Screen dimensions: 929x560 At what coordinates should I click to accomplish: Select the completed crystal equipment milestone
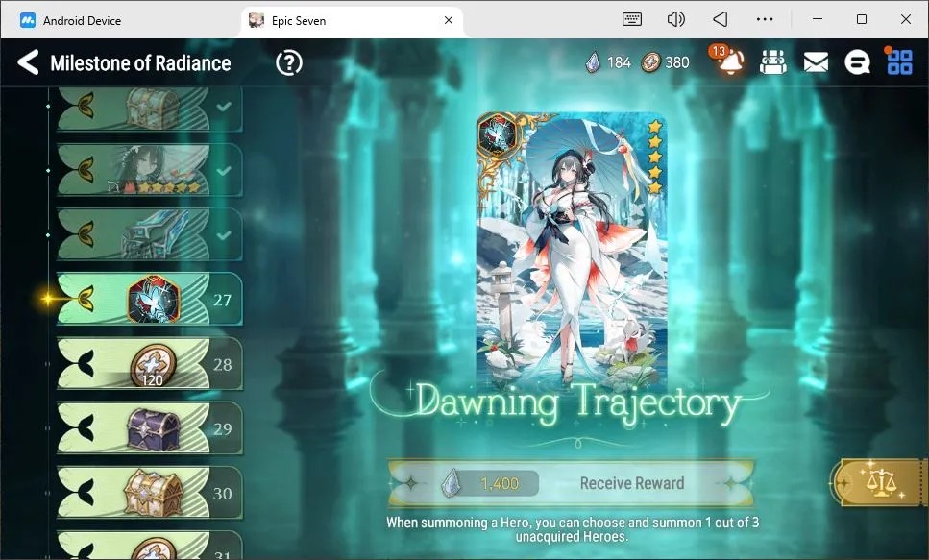coord(149,234)
